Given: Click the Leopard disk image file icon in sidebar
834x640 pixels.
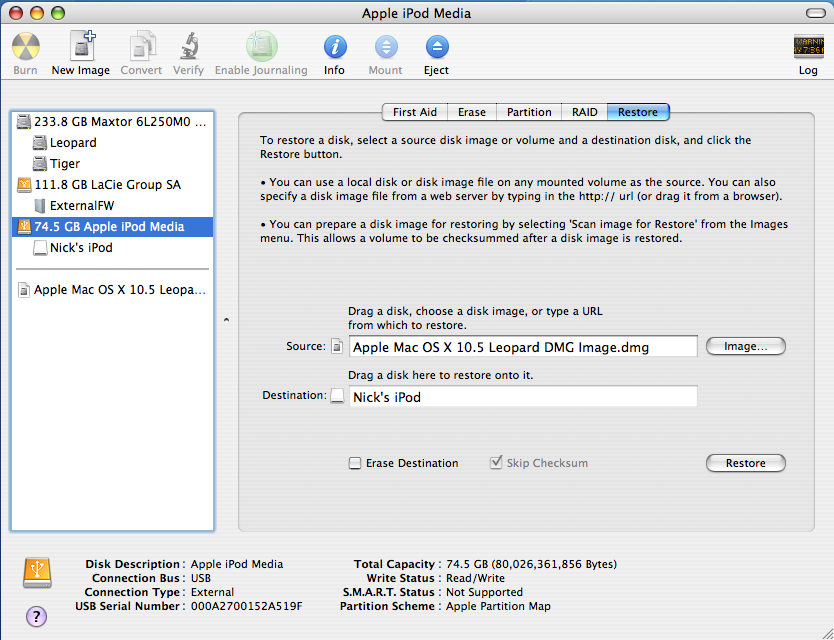Looking at the screenshot, I should (x=23, y=290).
